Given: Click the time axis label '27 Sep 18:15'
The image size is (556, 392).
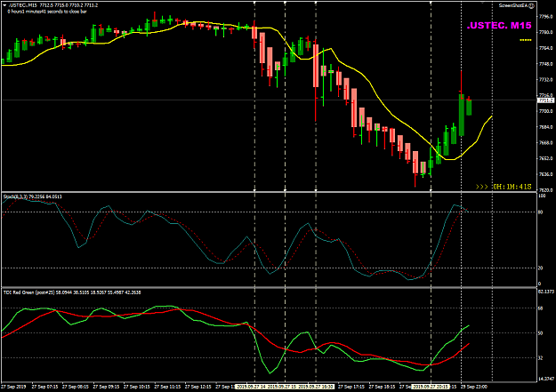Looking at the screenshot, I should [x=382, y=387].
